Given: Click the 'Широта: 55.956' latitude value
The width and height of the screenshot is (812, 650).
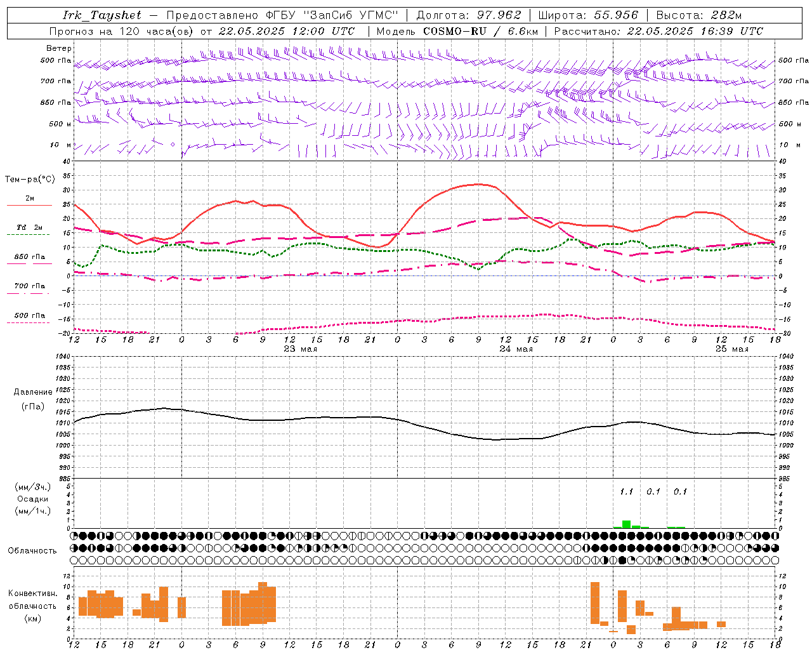Looking at the screenshot, I should point(588,15).
